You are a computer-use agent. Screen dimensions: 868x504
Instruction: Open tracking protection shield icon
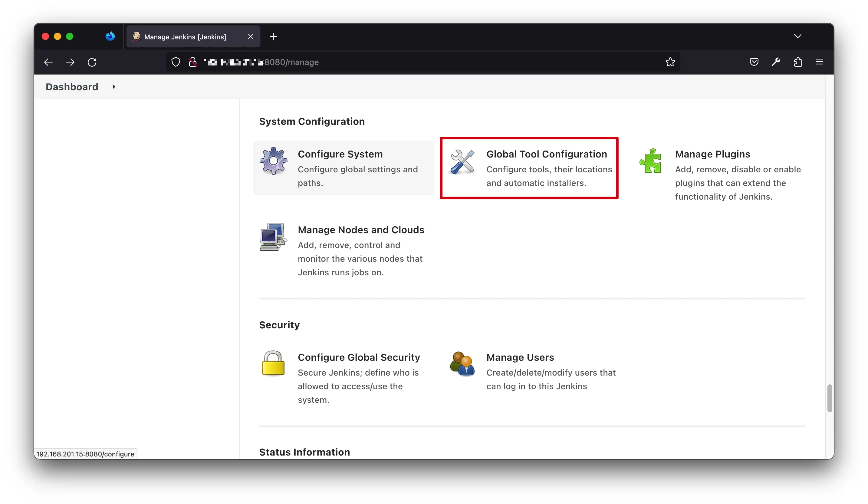click(176, 62)
